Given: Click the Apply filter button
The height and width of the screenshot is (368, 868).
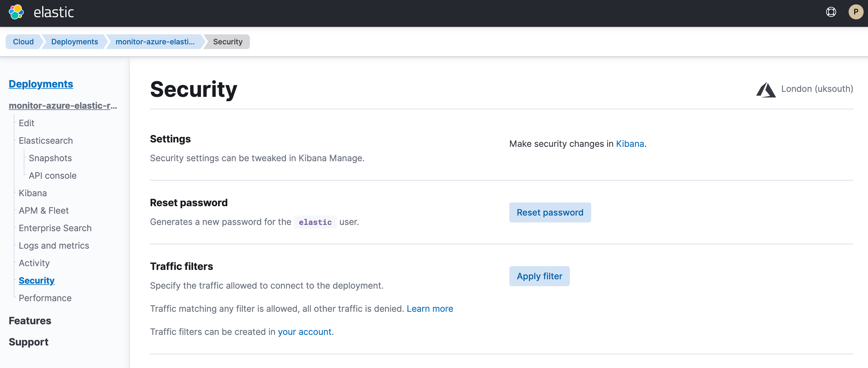Looking at the screenshot, I should tap(539, 276).
